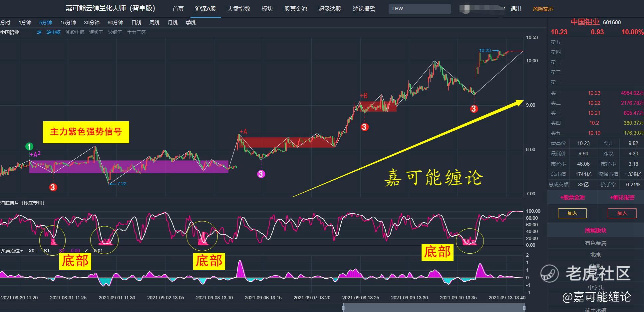Click the 卖五 ask row label
Screen dimensions: 644x312
coord(556,42)
